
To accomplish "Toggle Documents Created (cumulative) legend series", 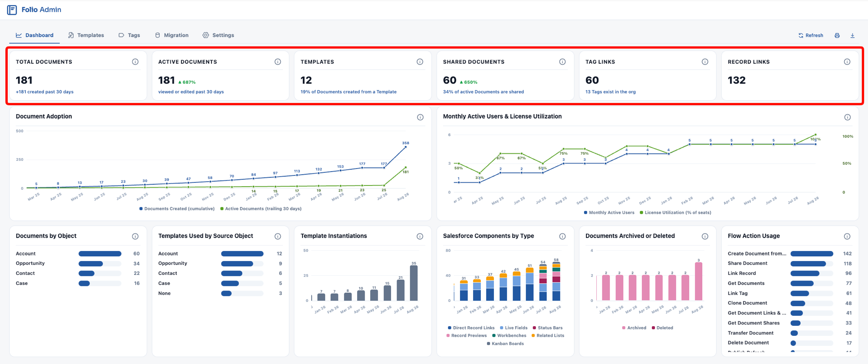I will 177,209.
